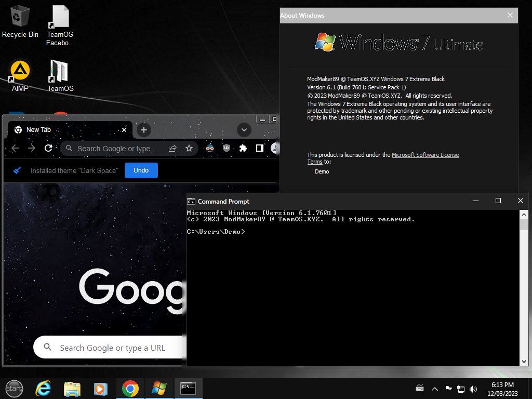Open the Recycle Bin desktop icon

20,21
